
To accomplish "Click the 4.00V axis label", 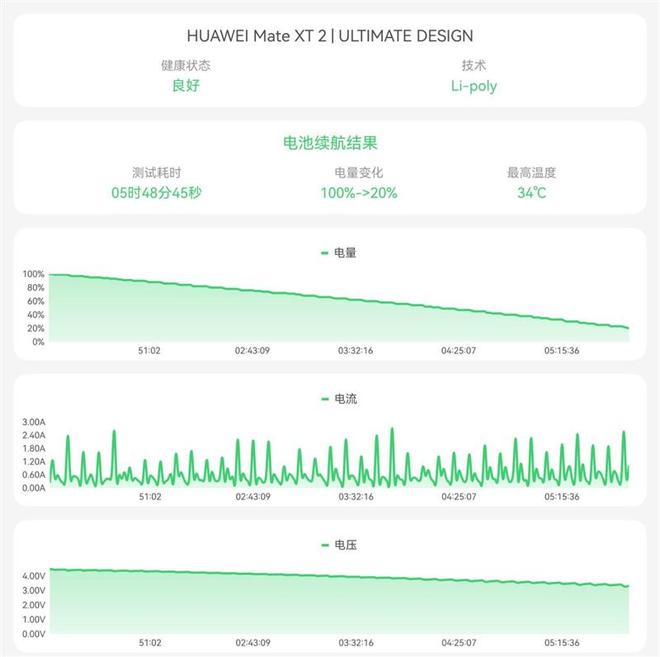I will (x=34, y=576).
